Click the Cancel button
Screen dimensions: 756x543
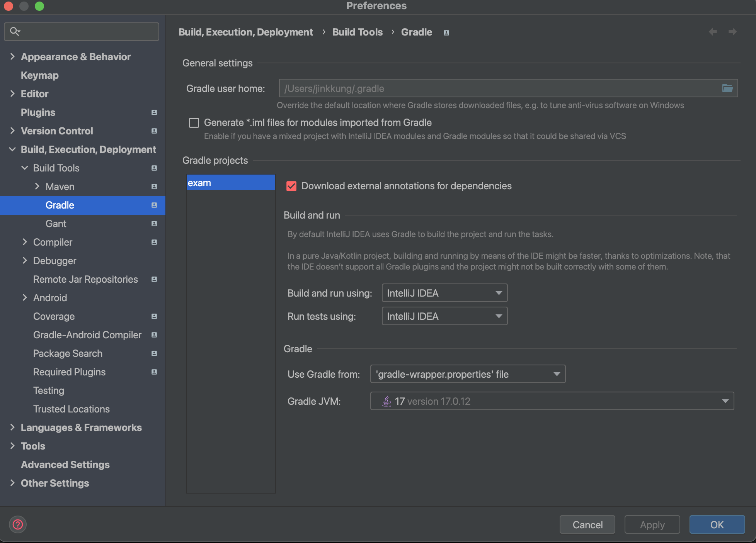click(x=587, y=524)
